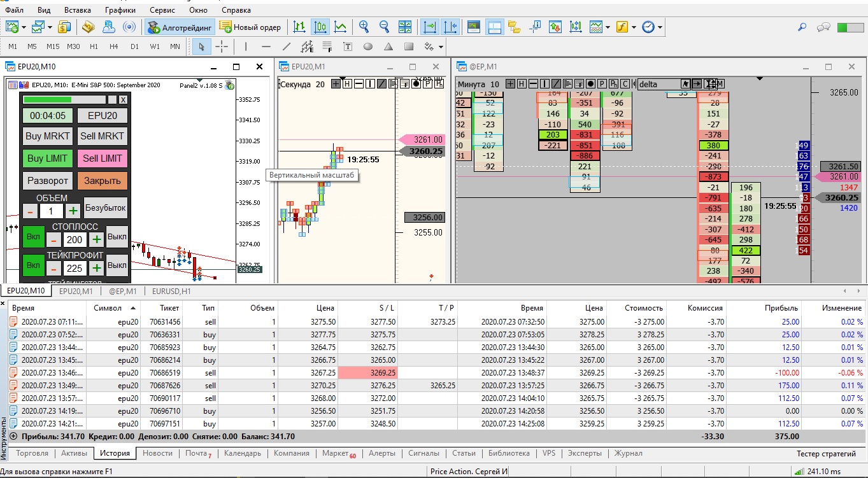Zoom out the chart with magnifier minus
868x478 pixels.
(x=385, y=27)
